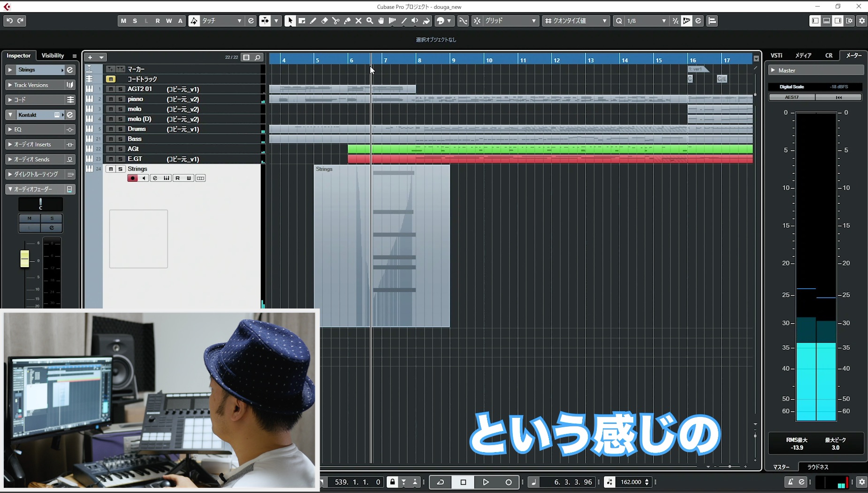Open the track search magnifier
Screen dimensions: 868x493
point(258,57)
